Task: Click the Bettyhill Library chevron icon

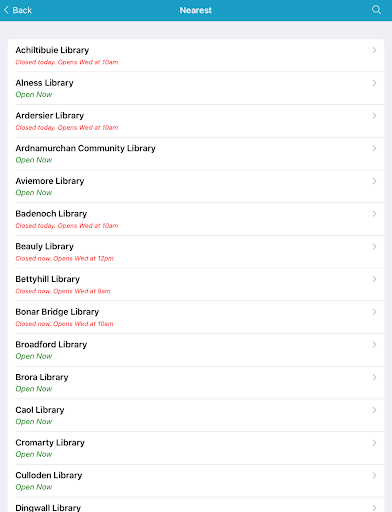Action: point(374,279)
